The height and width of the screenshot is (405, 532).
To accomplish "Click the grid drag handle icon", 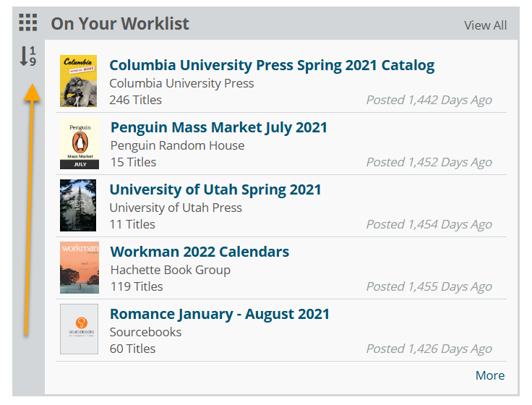I will (x=28, y=22).
